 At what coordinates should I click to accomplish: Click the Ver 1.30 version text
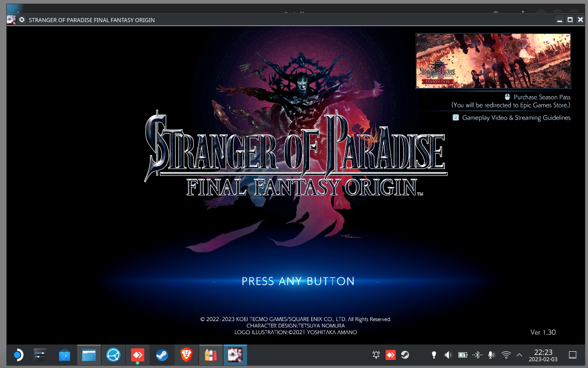(543, 332)
